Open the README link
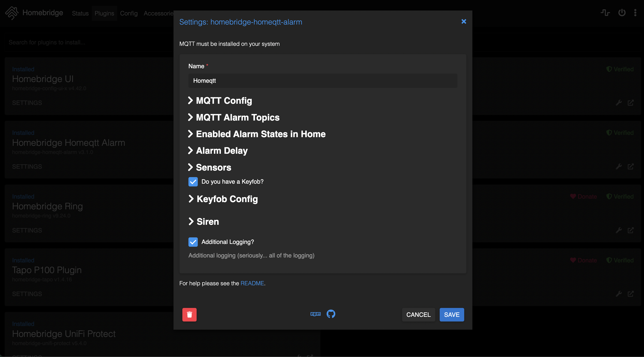Viewport: 644px width, 357px height. 252,283
